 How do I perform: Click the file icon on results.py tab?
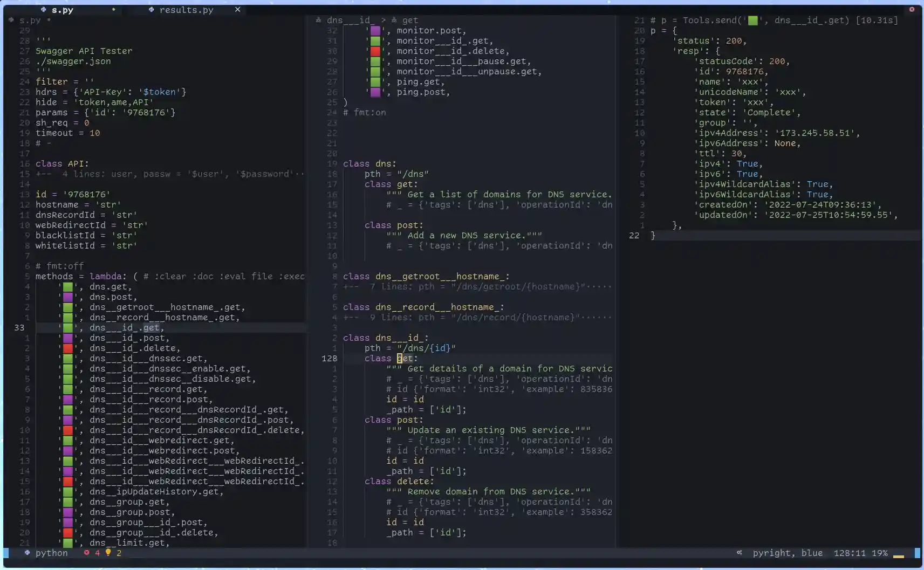pyautogui.click(x=151, y=10)
